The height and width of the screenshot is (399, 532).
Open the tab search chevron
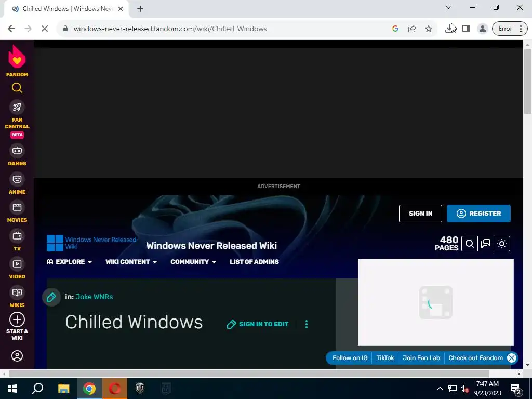point(448,7)
